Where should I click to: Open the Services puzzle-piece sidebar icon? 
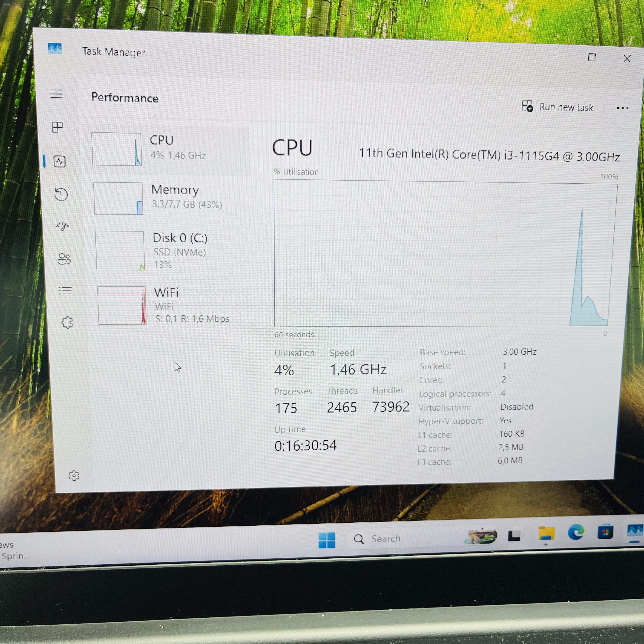67,322
